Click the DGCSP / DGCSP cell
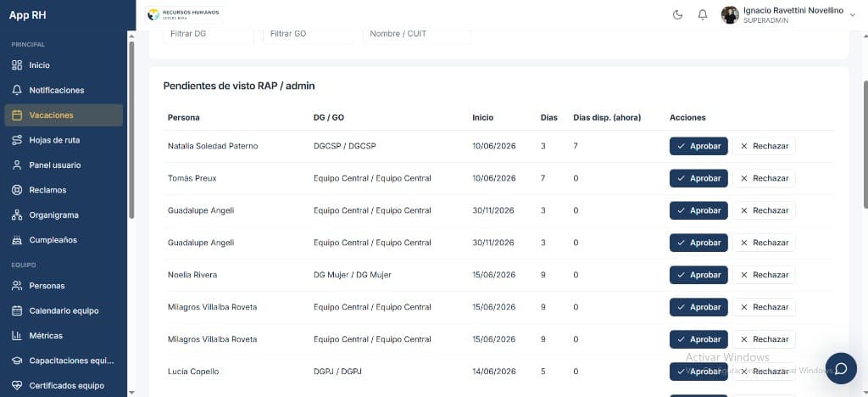The height and width of the screenshot is (397, 868). tap(344, 146)
